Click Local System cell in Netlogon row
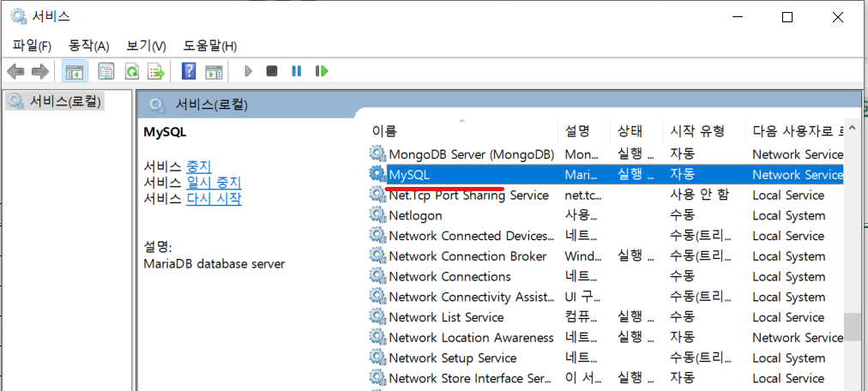This screenshot has width=868, height=391. coord(788,216)
